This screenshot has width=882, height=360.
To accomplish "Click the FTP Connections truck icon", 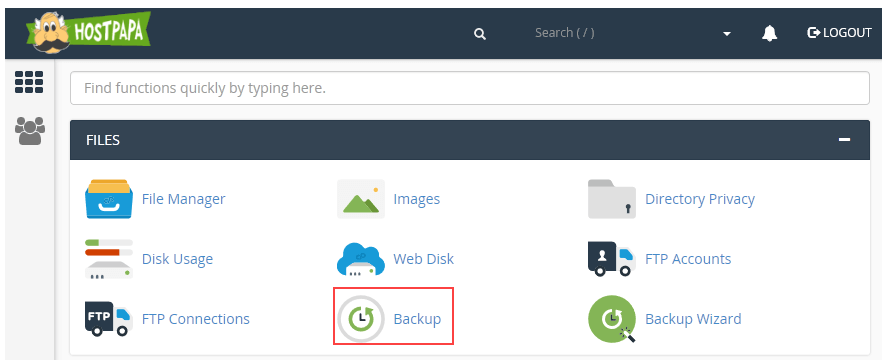I will point(109,319).
